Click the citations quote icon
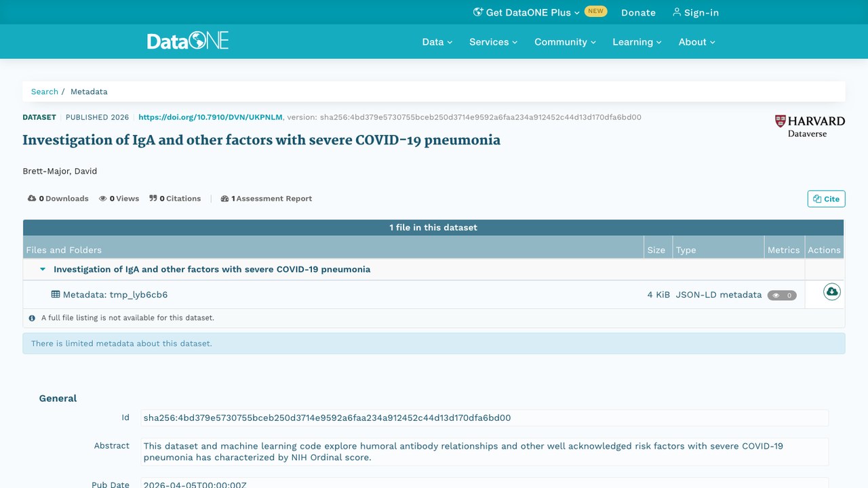The width and height of the screenshot is (868, 488). pyautogui.click(x=153, y=199)
